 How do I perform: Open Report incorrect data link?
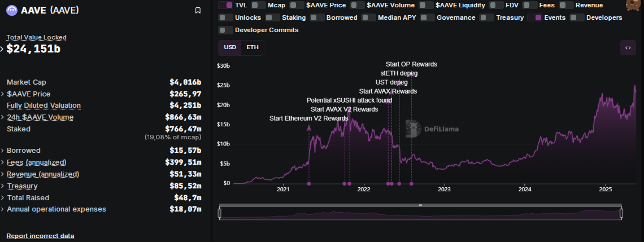click(40, 236)
